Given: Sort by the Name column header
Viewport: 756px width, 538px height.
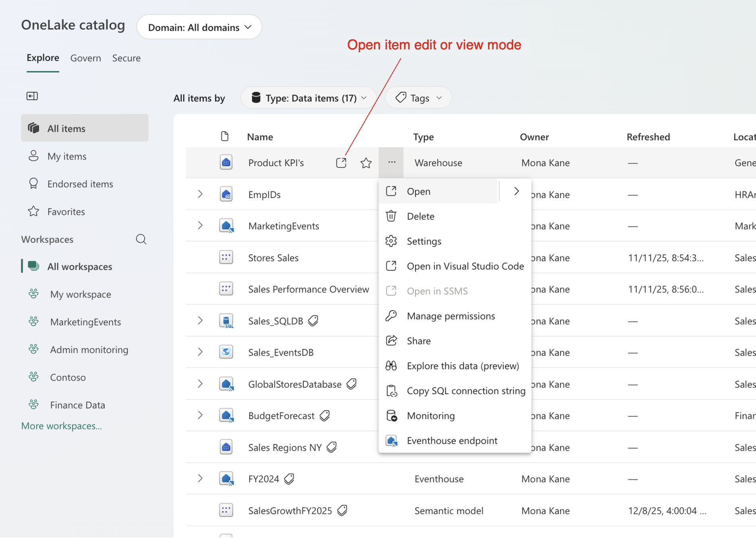Looking at the screenshot, I should (260, 137).
